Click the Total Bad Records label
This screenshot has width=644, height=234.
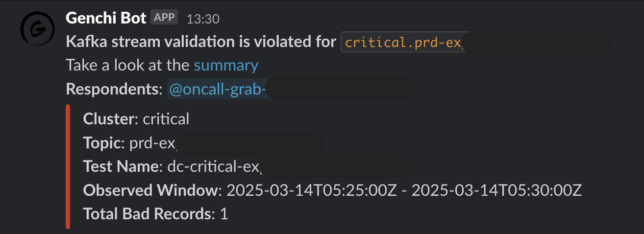click(x=147, y=214)
